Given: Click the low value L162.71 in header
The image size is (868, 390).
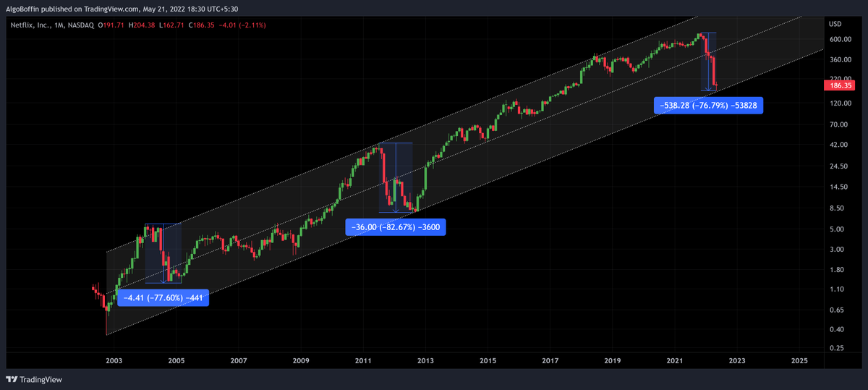Looking at the screenshot, I should point(171,25).
